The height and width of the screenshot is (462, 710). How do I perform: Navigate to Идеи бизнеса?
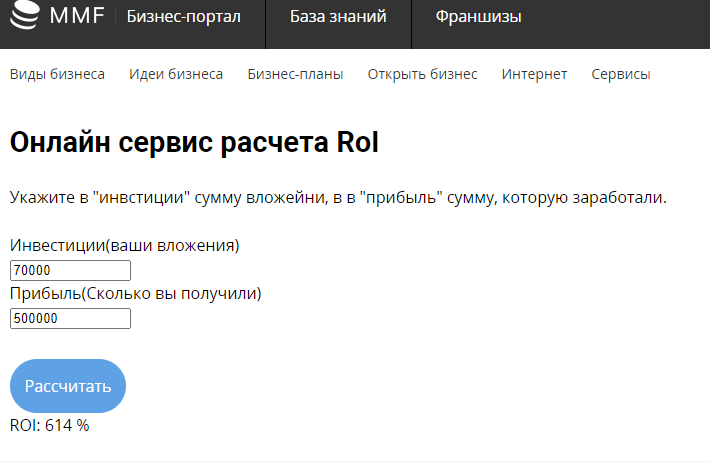pos(176,74)
